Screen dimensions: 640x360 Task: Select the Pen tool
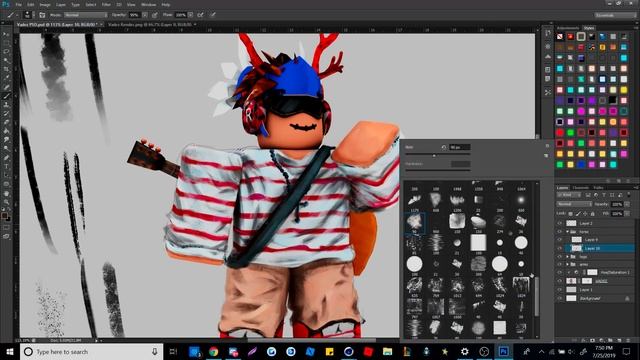pyautogui.click(x=6, y=158)
